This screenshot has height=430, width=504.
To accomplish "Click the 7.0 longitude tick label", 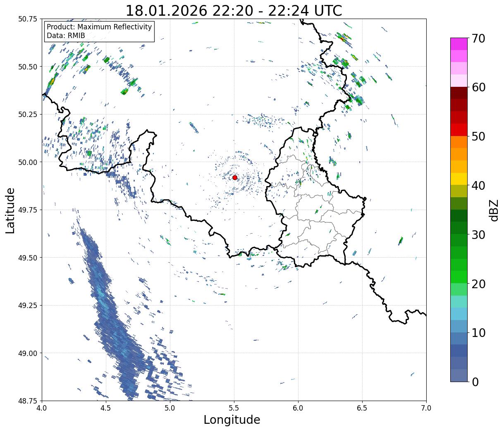I will [426, 408].
